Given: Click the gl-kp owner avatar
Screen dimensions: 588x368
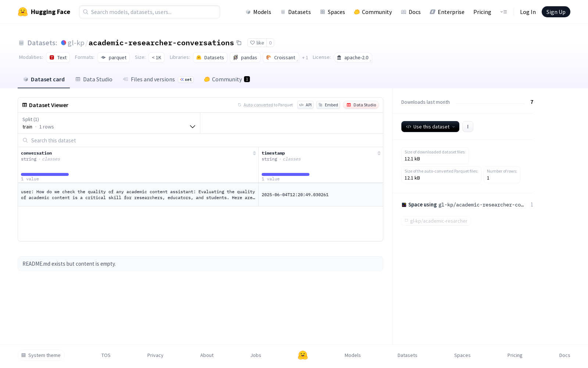Looking at the screenshot, I should point(64,43).
